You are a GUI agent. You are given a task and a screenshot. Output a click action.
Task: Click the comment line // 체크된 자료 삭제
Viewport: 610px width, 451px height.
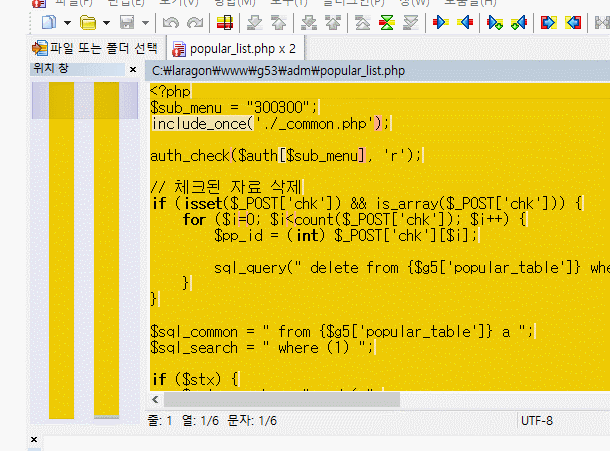coord(226,187)
